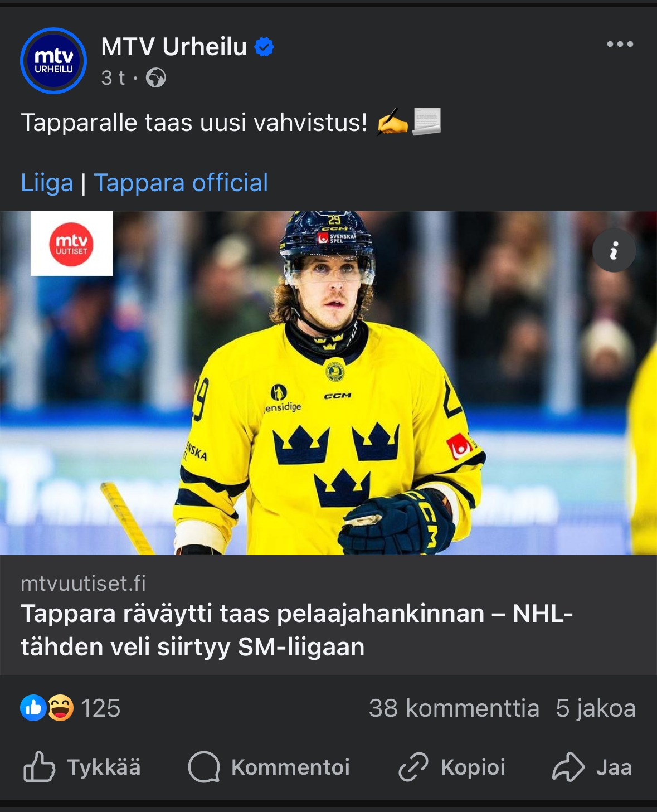View the 5 jakoa shares

tap(595, 708)
